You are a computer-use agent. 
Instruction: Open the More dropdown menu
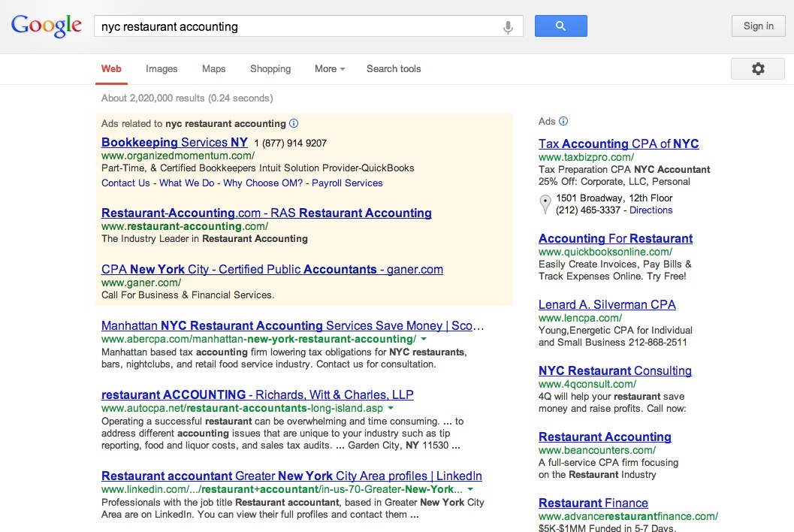pyautogui.click(x=330, y=69)
